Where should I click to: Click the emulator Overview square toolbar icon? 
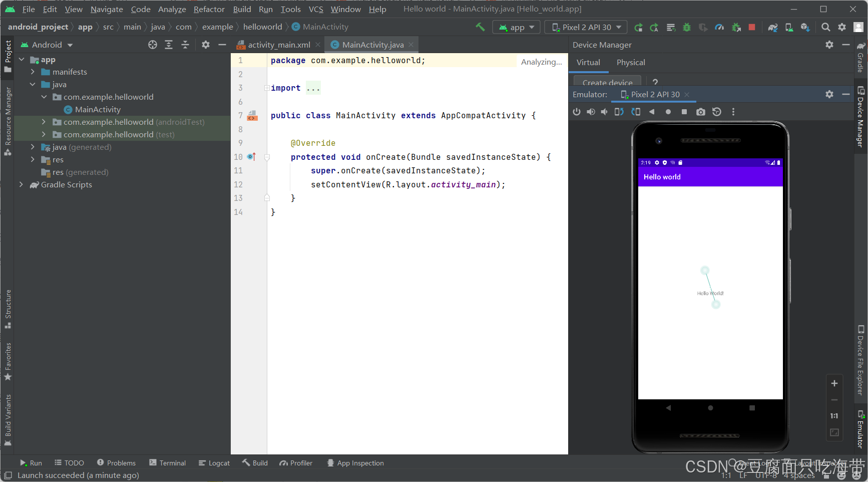684,112
